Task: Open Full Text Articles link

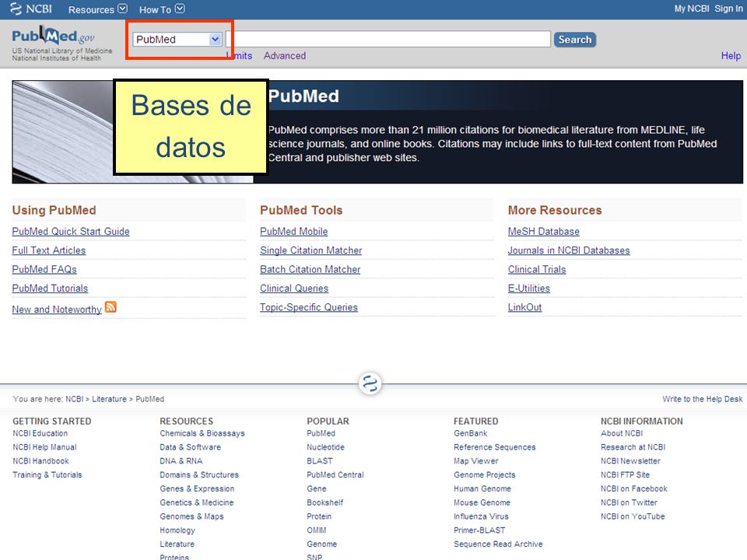Action: click(49, 250)
